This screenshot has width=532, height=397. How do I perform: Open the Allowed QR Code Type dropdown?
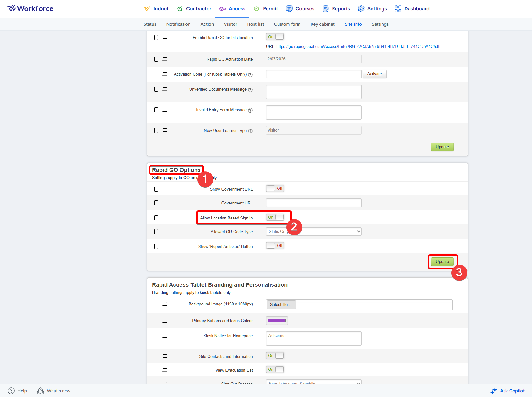tap(313, 232)
